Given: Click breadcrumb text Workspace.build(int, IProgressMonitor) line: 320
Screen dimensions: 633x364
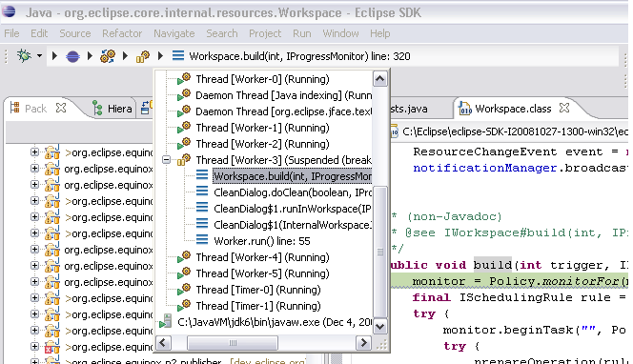Looking at the screenshot, I should click(299, 56).
